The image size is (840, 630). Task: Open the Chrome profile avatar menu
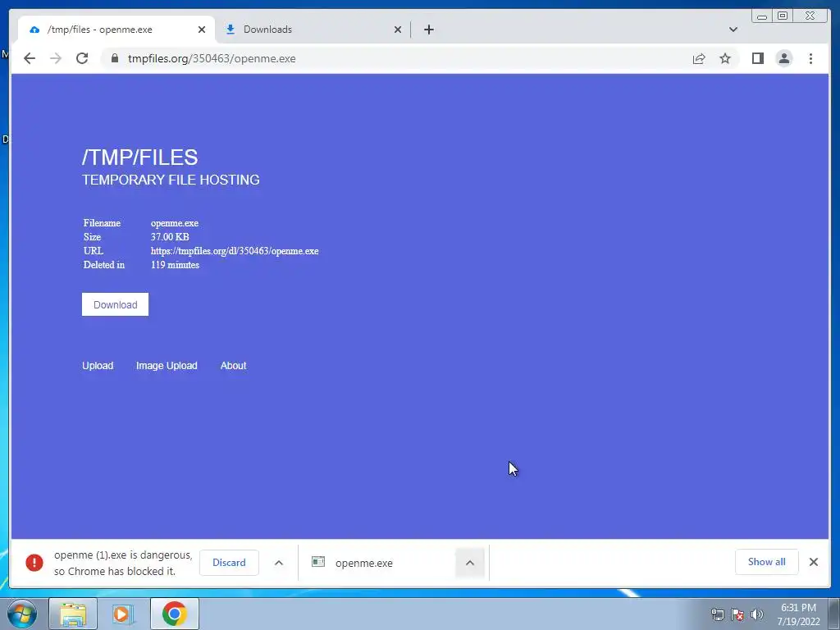coord(783,58)
